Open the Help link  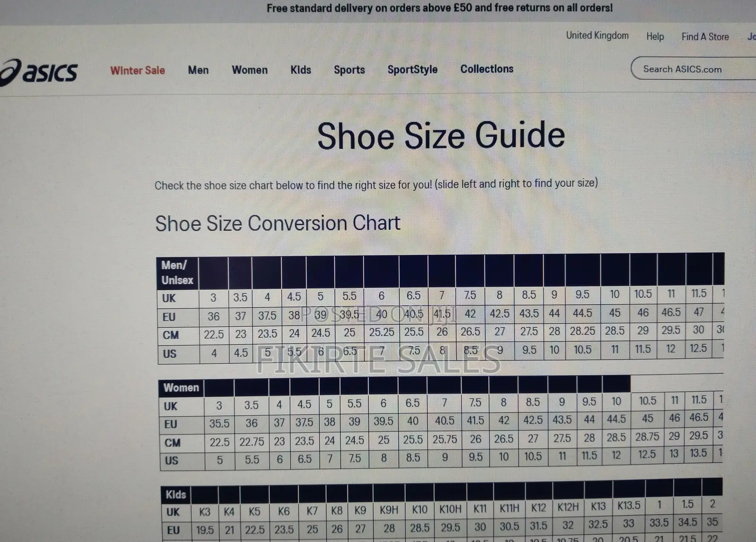[655, 36]
